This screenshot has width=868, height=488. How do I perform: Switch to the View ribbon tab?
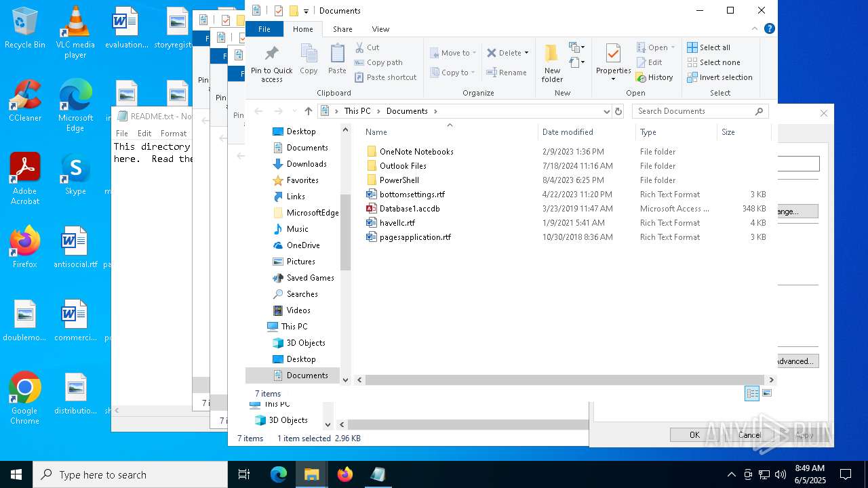click(380, 29)
